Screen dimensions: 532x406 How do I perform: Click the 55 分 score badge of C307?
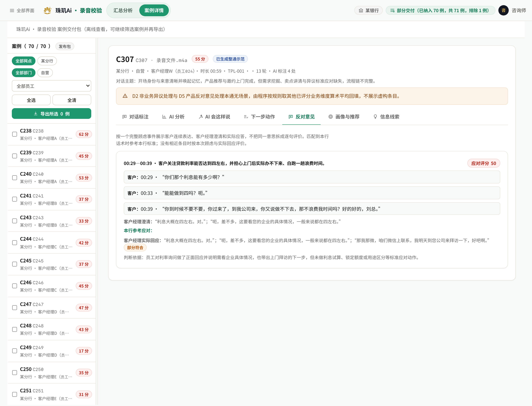(200, 59)
